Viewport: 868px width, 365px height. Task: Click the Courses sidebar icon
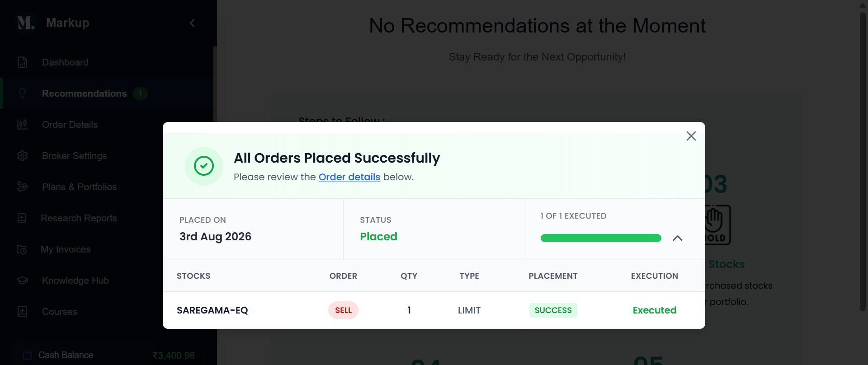click(22, 312)
